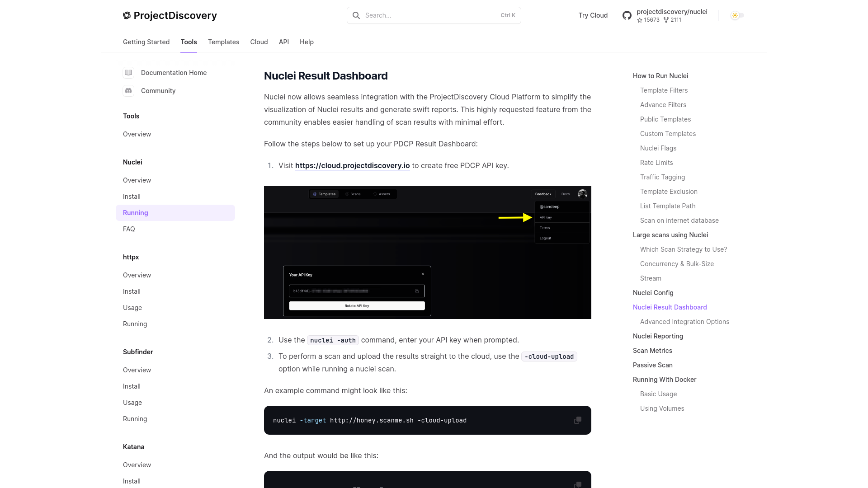Visit https://cloud.projectdiscovery.io hyperlink
868x488 pixels.
[x=352, y=166]
